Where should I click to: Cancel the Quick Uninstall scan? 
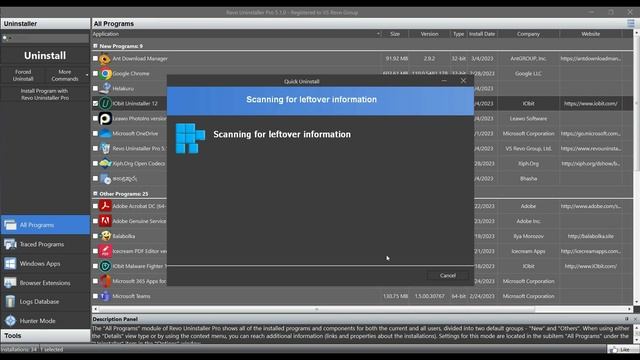click(447, 276)
